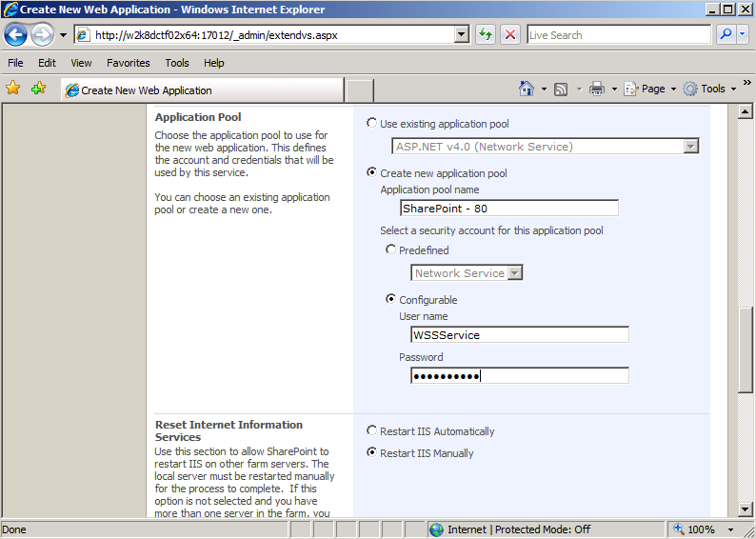Open the search provider options arrow
The width and height of the screenshot is (756, 539).
pos(743,34)
